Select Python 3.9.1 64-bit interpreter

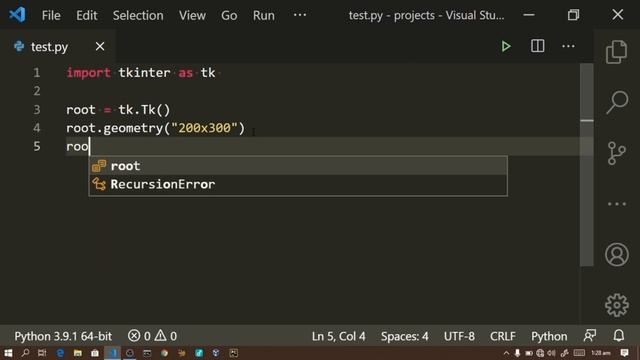click(63, 336)
